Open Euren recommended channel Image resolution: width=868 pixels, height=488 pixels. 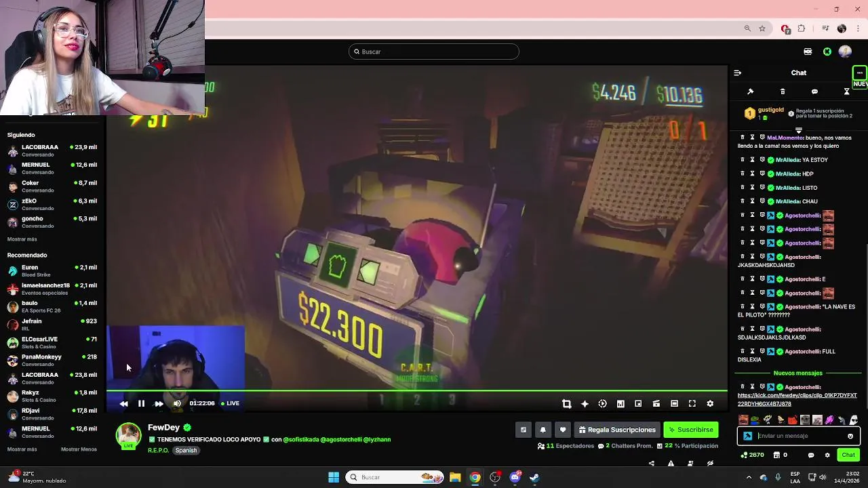point(52,271)
